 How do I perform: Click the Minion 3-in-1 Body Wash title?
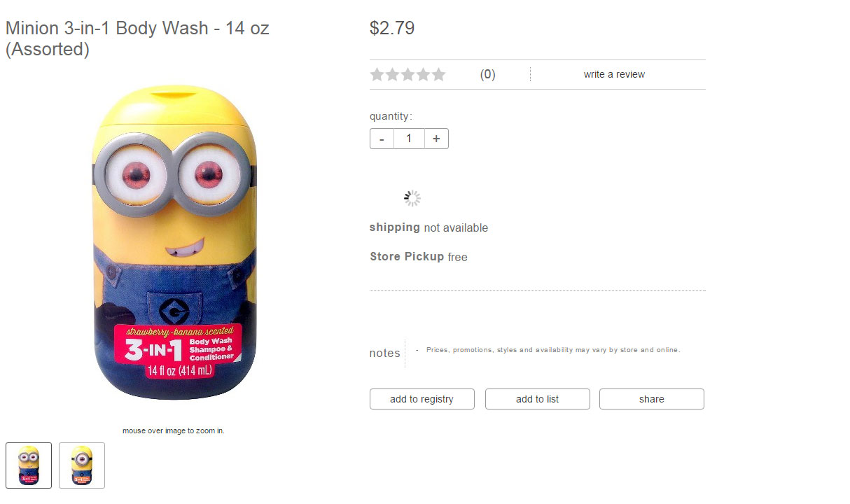(137, 39)
